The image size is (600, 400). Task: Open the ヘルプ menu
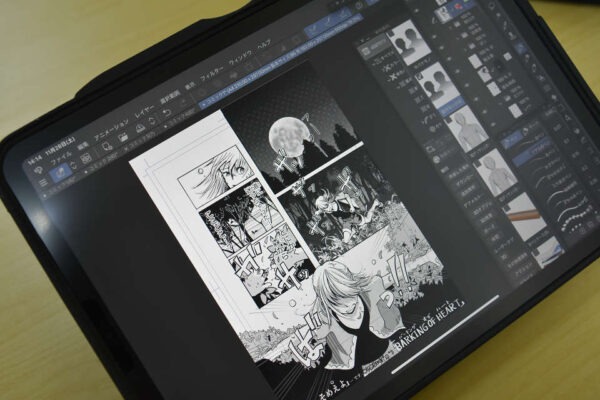264,44
